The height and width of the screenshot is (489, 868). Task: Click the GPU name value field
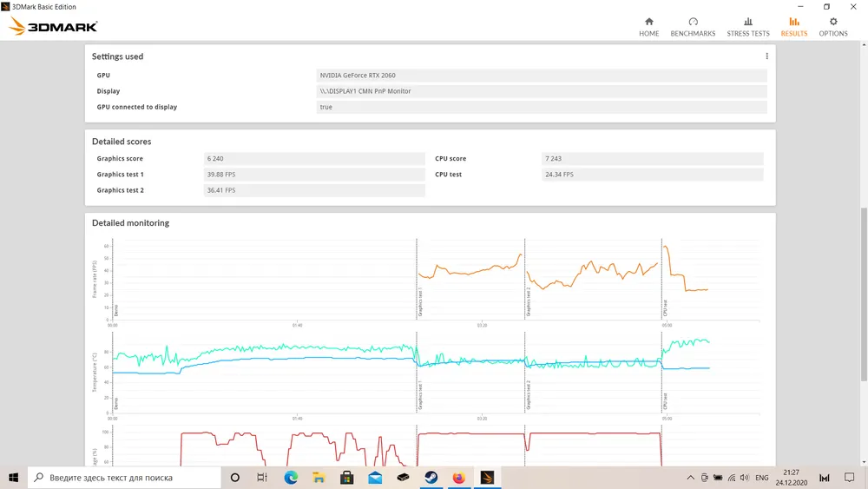click(x=542, y=76)
